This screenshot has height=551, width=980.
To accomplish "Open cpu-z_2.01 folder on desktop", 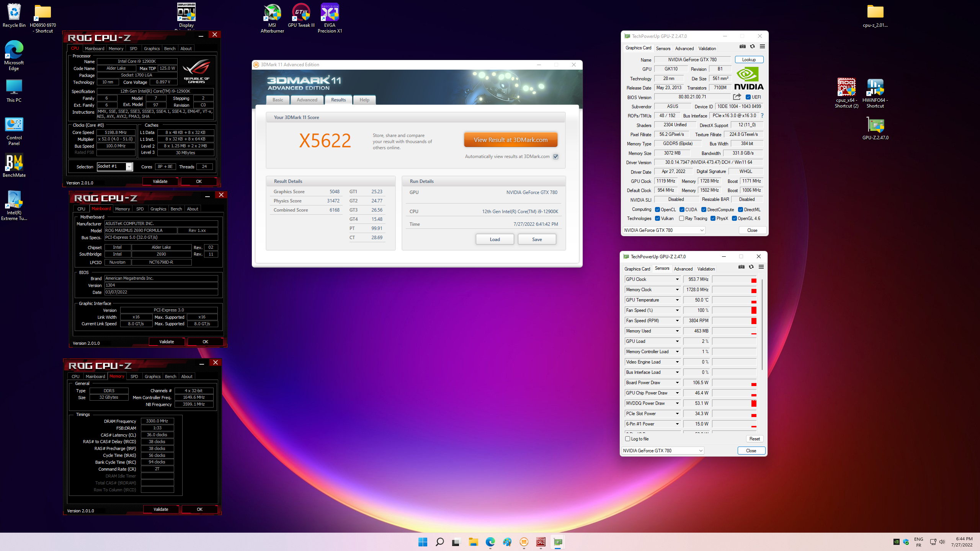I will (x=875, y=15).
